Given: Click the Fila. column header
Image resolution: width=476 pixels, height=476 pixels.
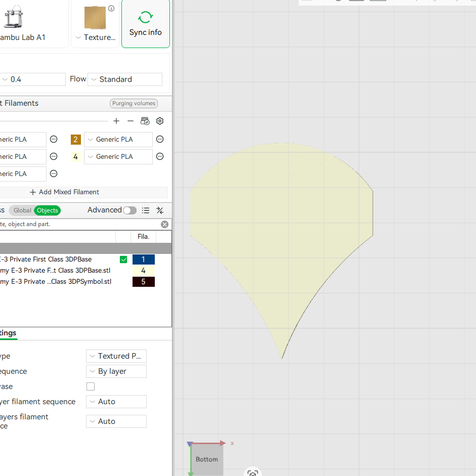Looking at the screenshot, I should 143,236.
